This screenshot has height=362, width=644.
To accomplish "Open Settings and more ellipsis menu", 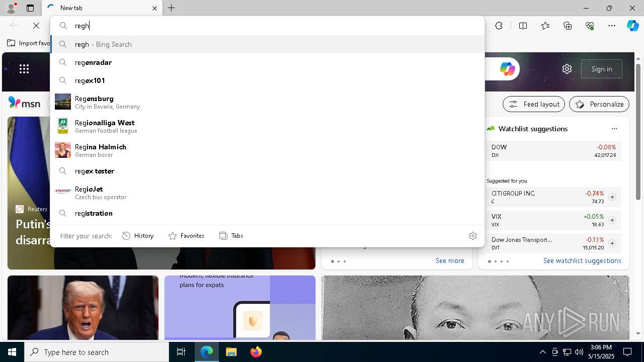I will (612, 26).
